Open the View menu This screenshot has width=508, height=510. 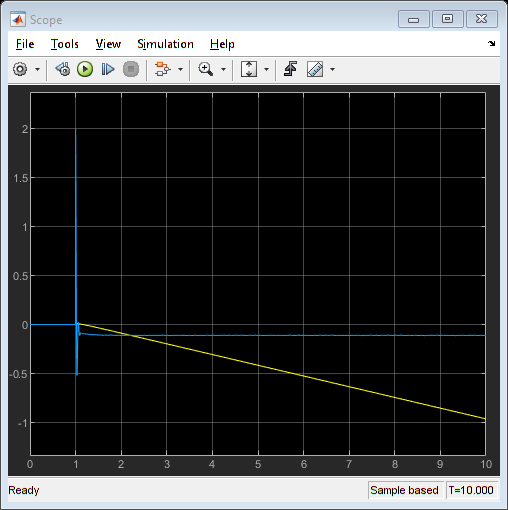coord(108,44)
